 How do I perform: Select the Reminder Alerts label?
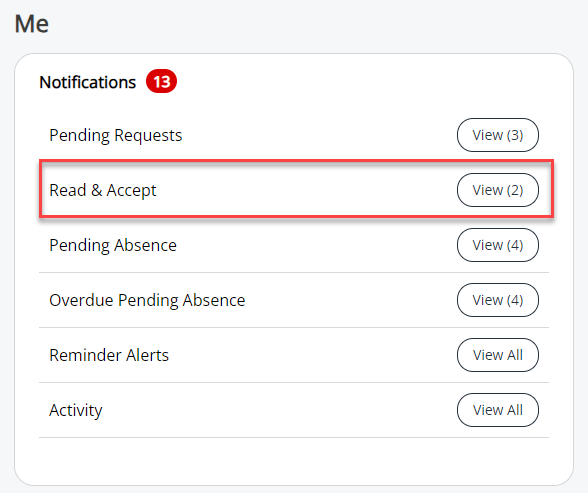(x=109, y=355)
